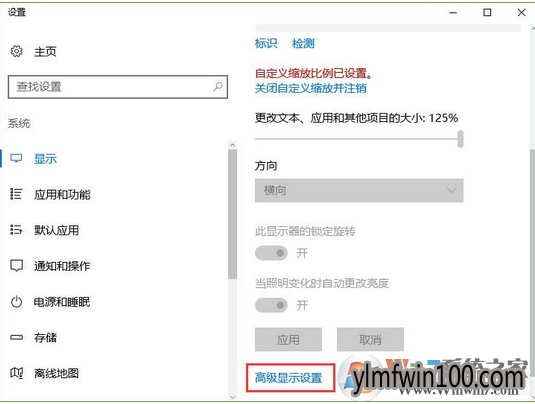Click the Storage drive icon
Viewport: 535px width, 404px height.
click(x=16, y=337)
